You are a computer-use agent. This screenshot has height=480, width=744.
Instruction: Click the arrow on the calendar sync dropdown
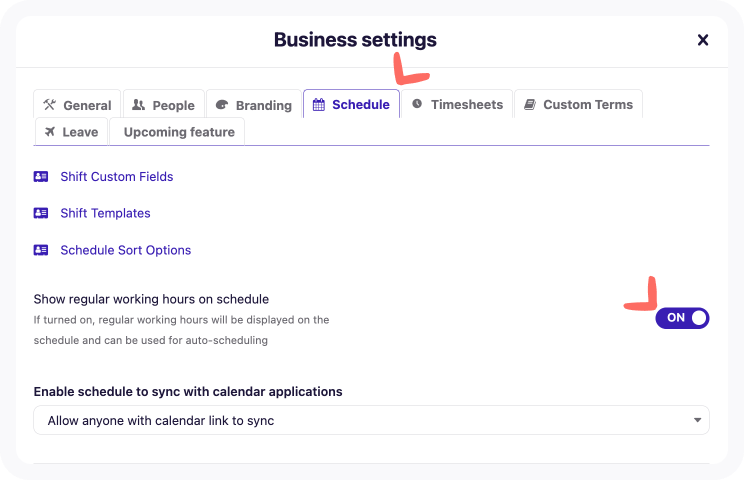tap(697, 421)
